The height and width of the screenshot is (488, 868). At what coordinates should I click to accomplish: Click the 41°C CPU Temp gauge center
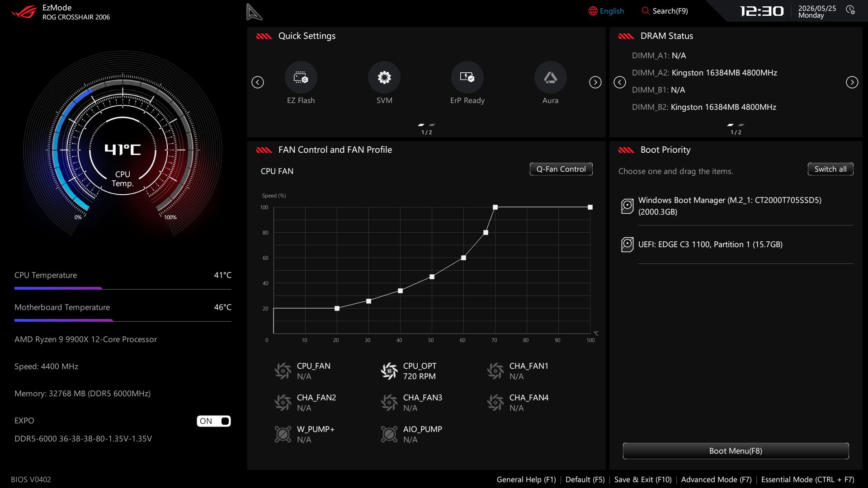[123, 150]
